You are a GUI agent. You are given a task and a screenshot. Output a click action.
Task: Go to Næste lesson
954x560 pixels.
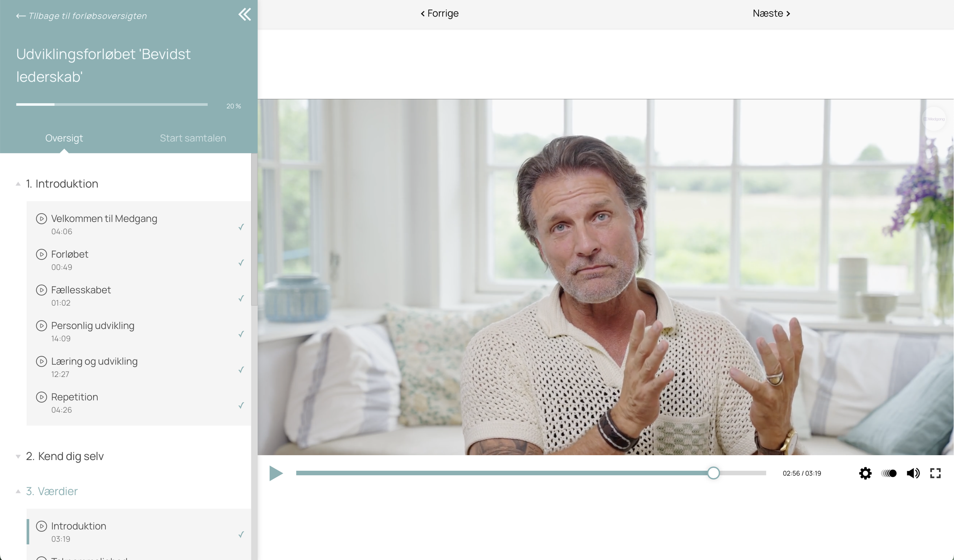click(x=771, y=13)
